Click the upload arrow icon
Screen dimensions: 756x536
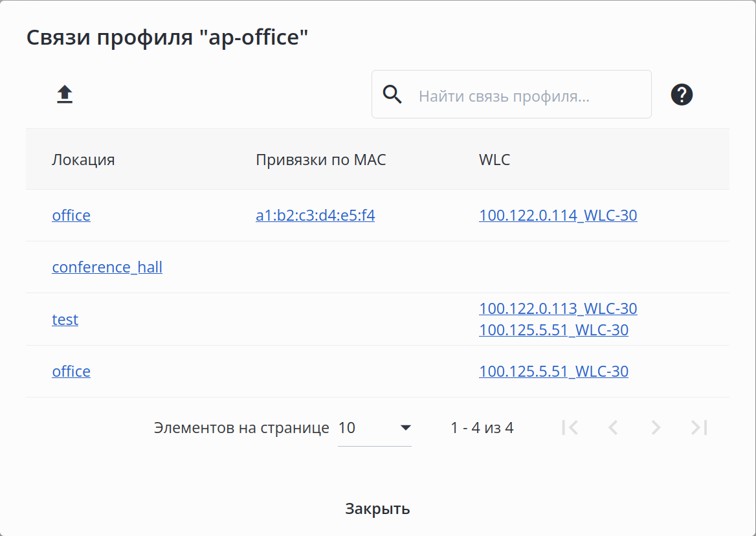click(x=65, y=95)
